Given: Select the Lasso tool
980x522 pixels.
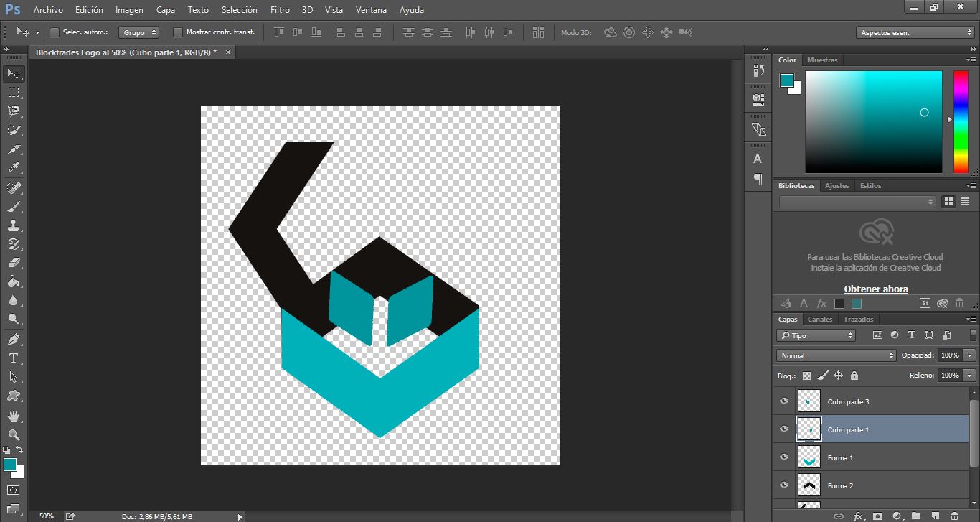Looking at the screenshot, I should [14, 111].
